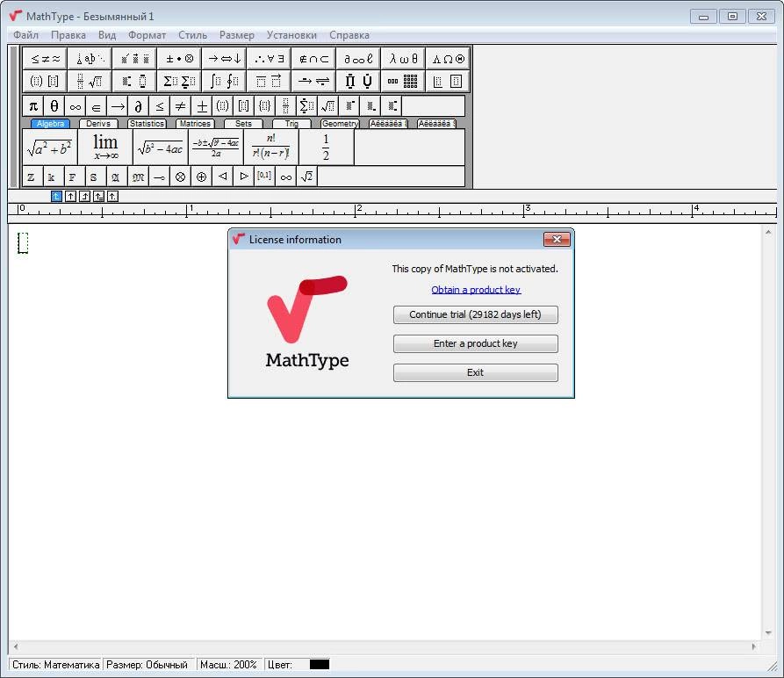The width and height of the screenshot is (784, 678).
Task: Insert the right-pointing triangle symbol
Action: click(243, 177)
